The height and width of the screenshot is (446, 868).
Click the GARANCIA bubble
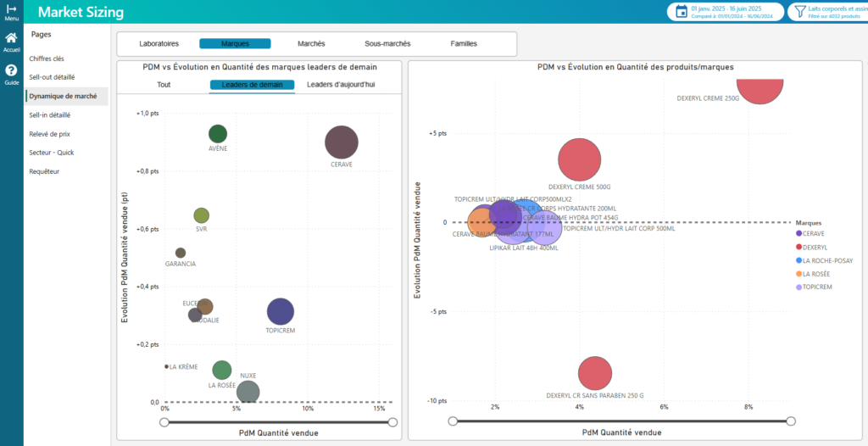tap(181, 253)
